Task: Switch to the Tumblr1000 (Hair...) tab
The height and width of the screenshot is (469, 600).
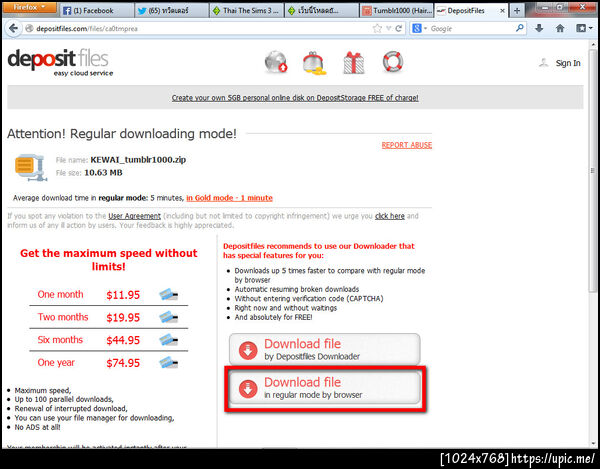Action: [x=397, y=11]
